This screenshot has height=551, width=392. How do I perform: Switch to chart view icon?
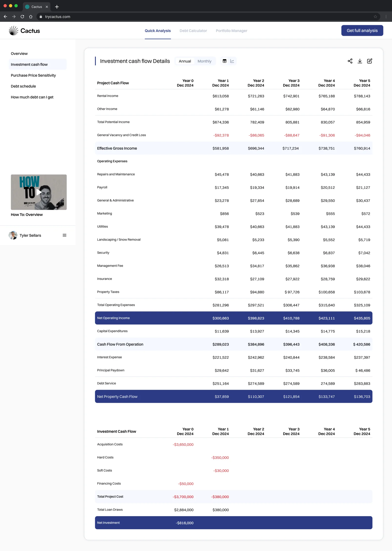tap(232, 61)
